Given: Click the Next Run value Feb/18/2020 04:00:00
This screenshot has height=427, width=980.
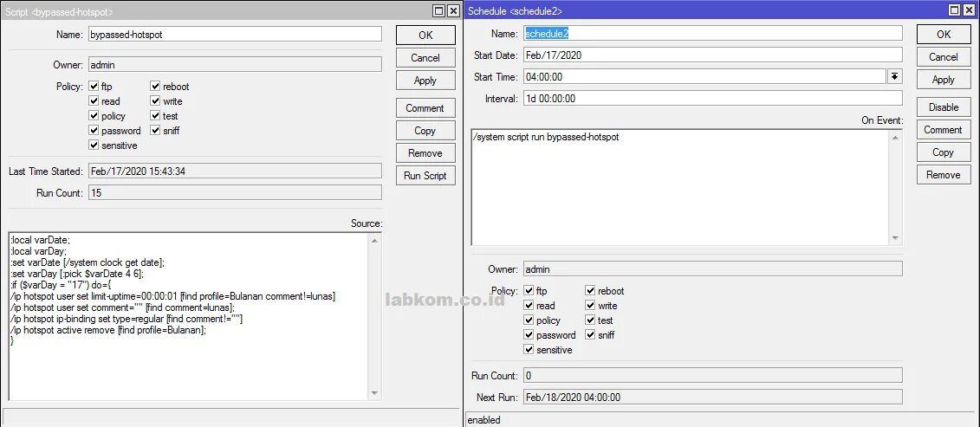Looking at the screenshot, I should coord(712,397).
